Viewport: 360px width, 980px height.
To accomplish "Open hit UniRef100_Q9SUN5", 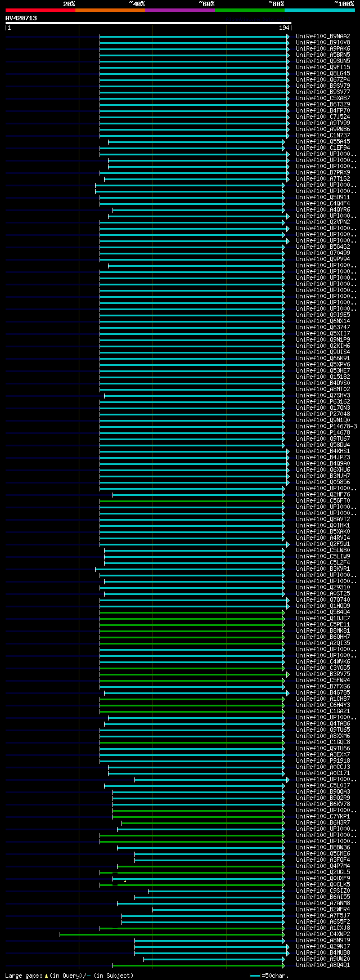I will (x=323, y=61).
